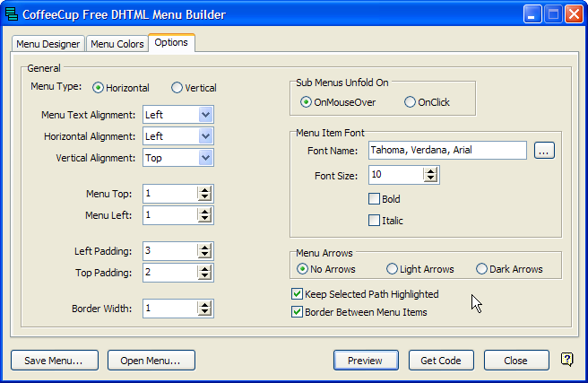Click the help question mark icon

[x=566, y=360]
